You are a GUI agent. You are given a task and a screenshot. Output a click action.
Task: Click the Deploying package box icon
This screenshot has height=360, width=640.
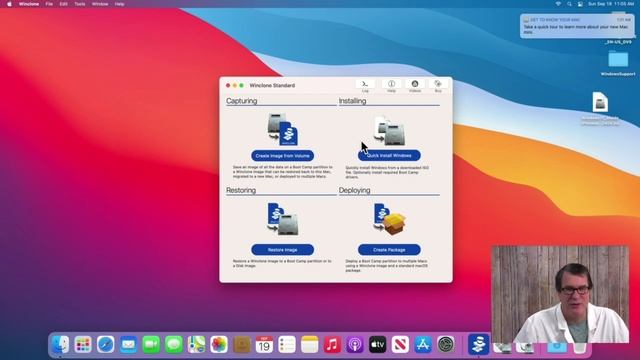[x=389, y=219]
